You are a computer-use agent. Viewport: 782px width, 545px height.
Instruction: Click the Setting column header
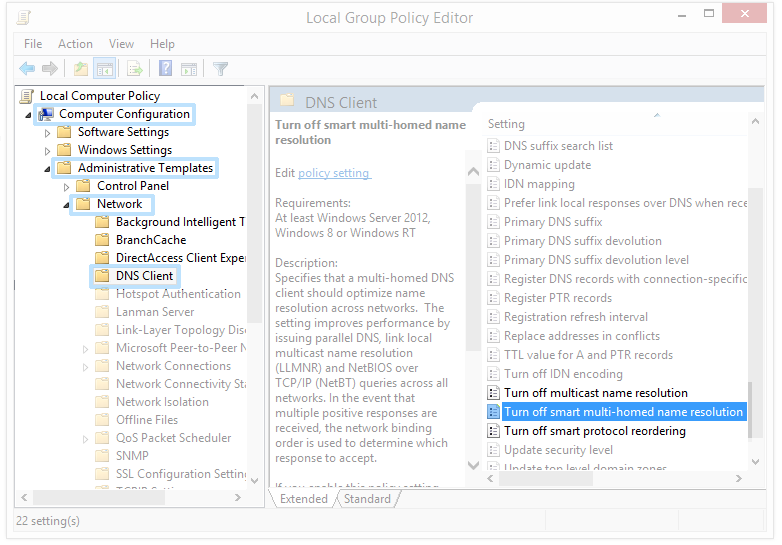(506, 124)
